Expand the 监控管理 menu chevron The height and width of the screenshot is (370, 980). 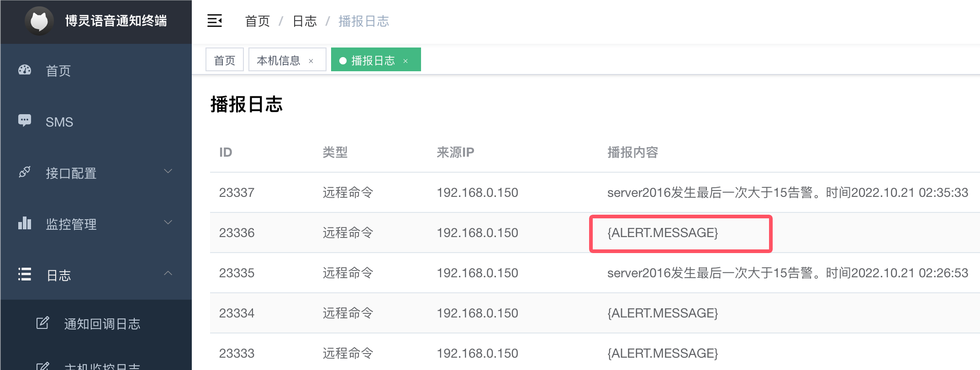(168, 222)
